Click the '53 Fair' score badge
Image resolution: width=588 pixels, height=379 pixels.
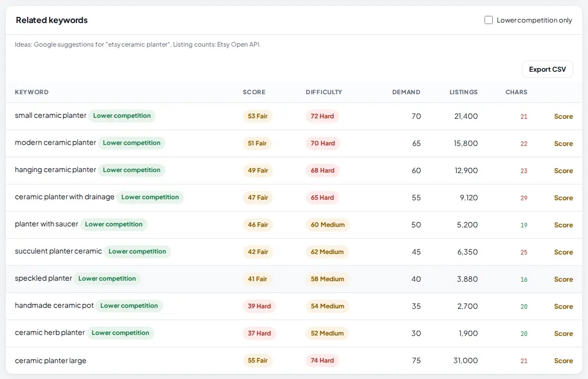(x=258, y=116)
